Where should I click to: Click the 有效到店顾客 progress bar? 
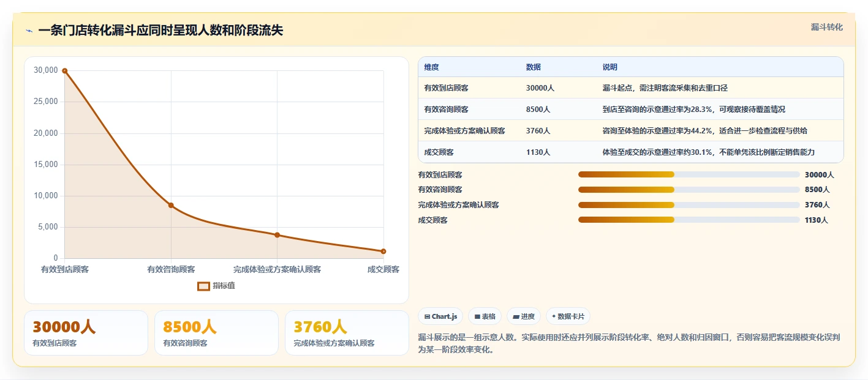click(x=689, y=174)
